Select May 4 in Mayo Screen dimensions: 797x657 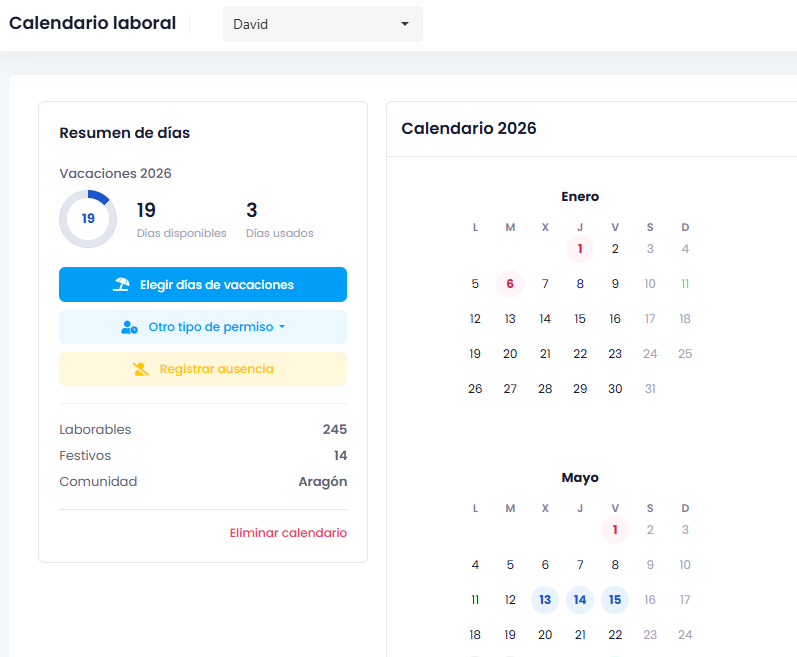click(x=475, y=565)
